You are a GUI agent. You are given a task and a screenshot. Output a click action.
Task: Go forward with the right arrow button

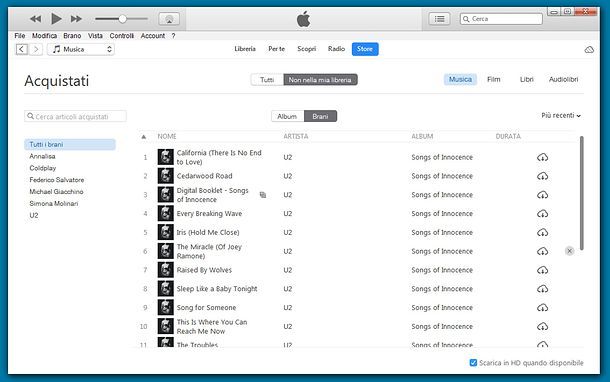pyautogui.click(x=36, y=49)
